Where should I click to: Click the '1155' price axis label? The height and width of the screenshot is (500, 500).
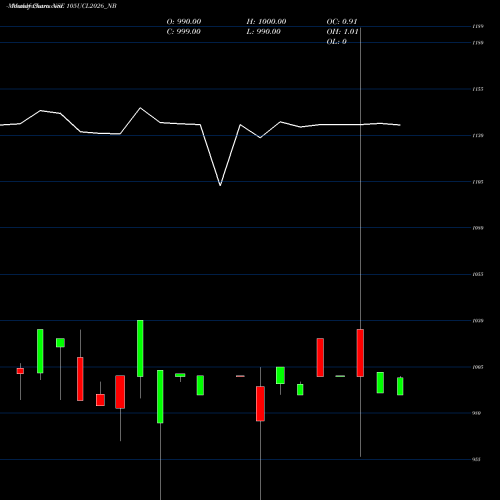click(x=478, y=89)
